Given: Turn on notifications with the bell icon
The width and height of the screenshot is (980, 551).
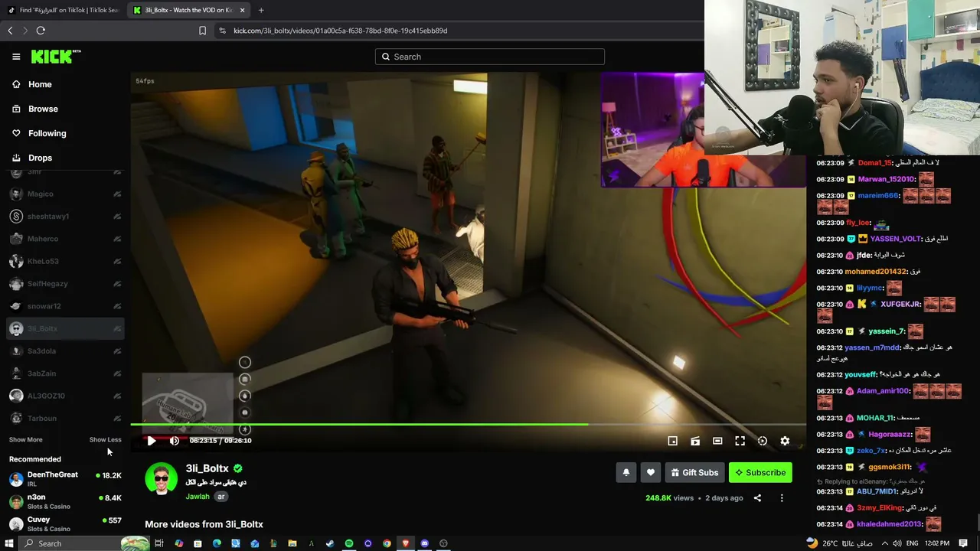Looking at the screenshot, I should (x=626, y=473).
